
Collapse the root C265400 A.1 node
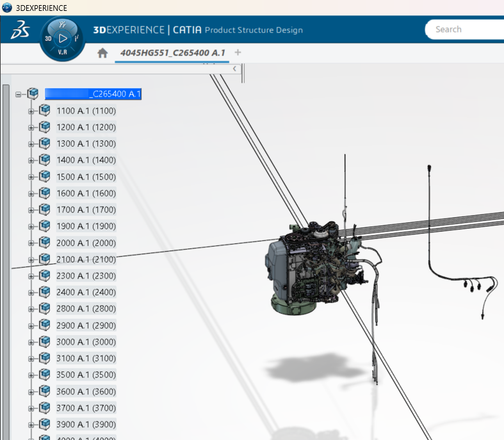pyautogui.click(x=19, y=95)
